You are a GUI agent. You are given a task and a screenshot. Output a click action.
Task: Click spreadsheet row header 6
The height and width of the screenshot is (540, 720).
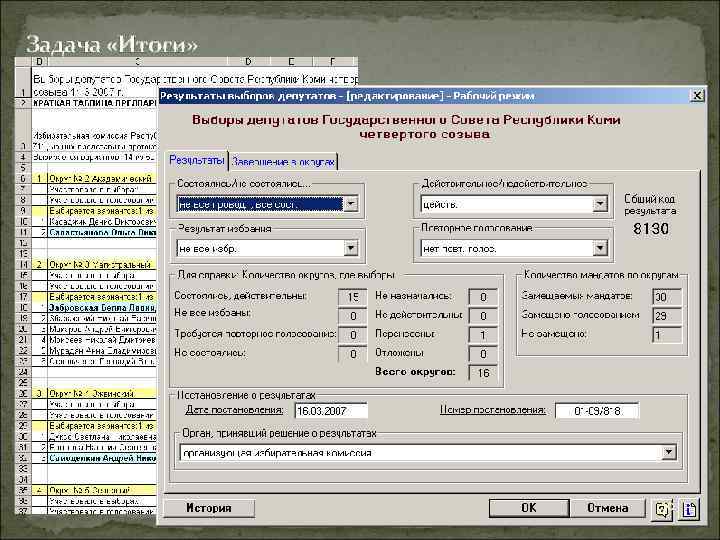(x=22, y=179)
